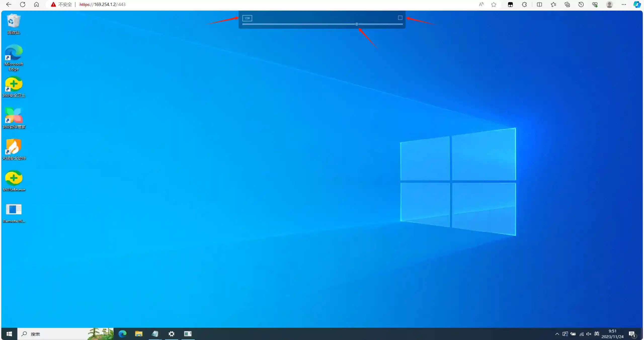Start Read aloud for the page
This screenshot has height=340, width=644.
point(481,5)
